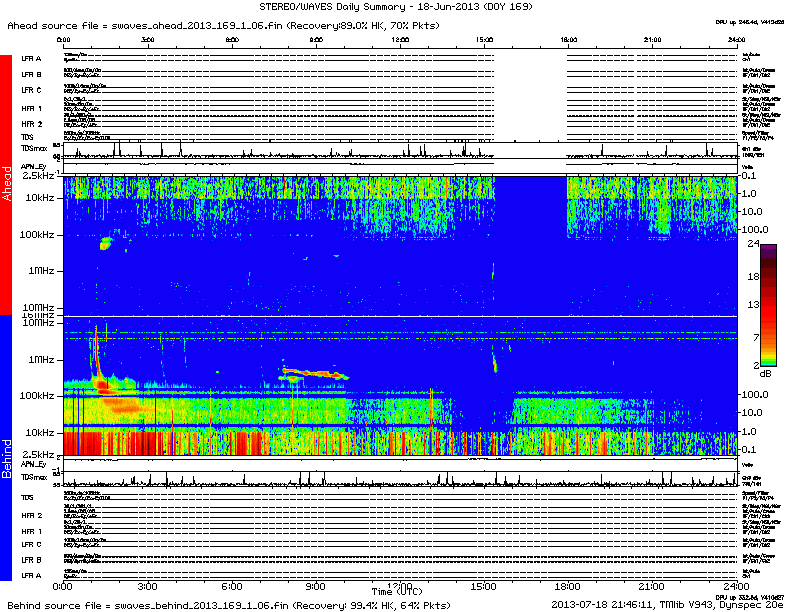Select the HFR 2 row label in Behind panel
This screenshot has height=612, width=792.
click(x=31, y=516)
